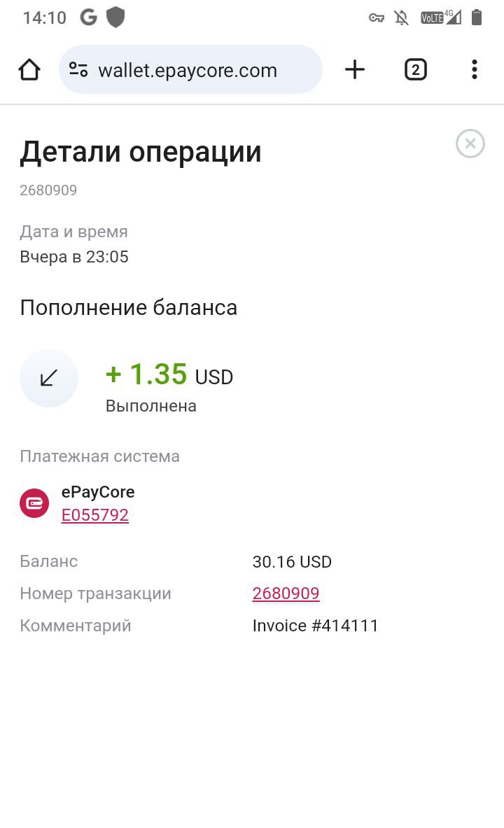Screen dimensions: 504x828
Task: Tap the VoLTE 4G signal indicator
Action: (x=440, y=17)
